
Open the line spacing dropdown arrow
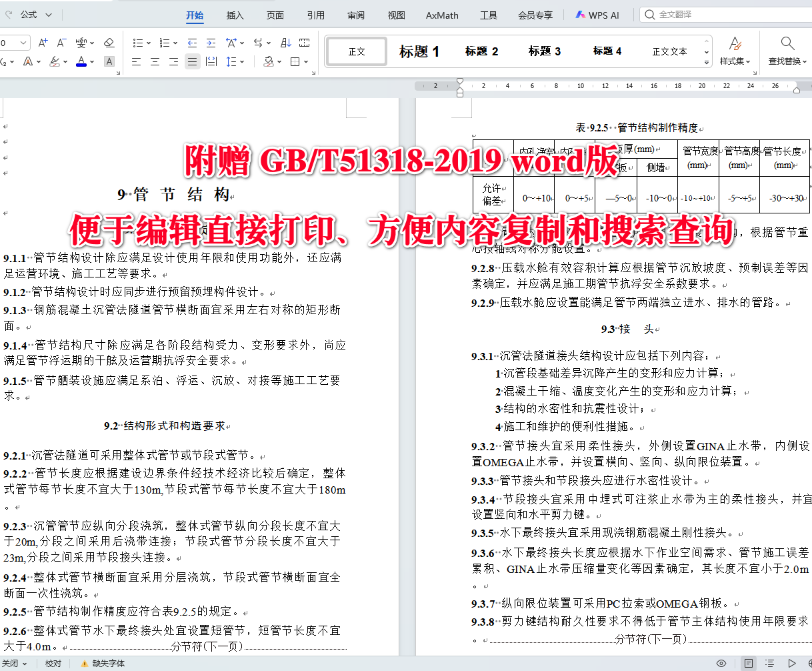241,61
